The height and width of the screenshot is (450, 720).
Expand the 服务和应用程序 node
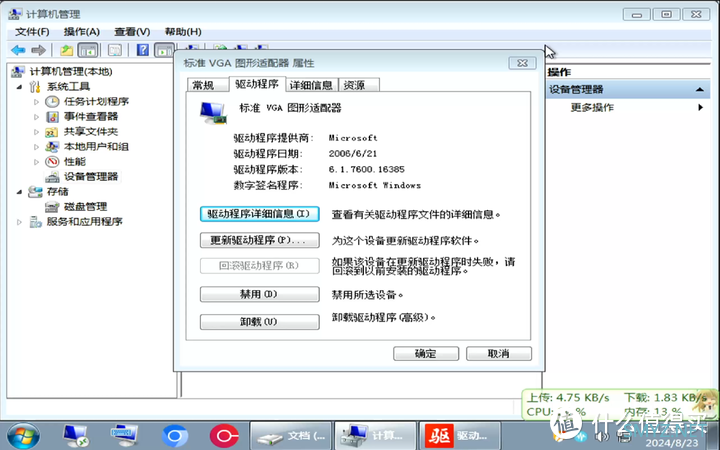pyautogui.click(x=19, y=222)
